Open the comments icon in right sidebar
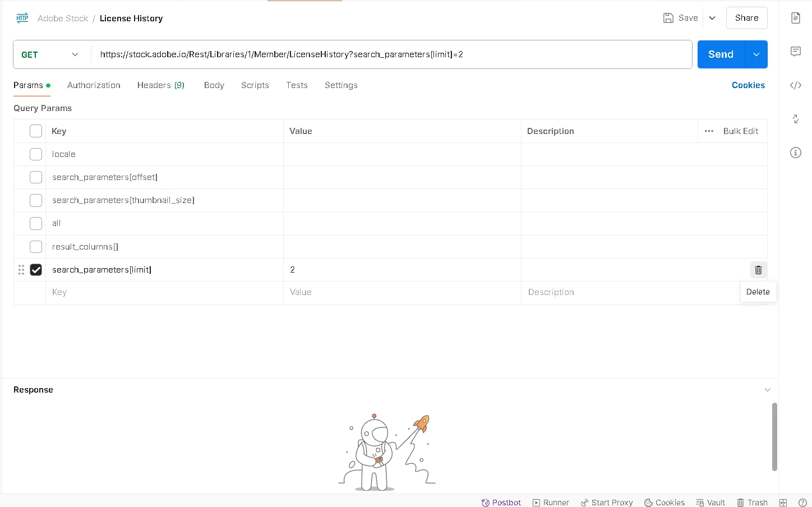The width and height of the screenshot is (812, 507). 795,52
